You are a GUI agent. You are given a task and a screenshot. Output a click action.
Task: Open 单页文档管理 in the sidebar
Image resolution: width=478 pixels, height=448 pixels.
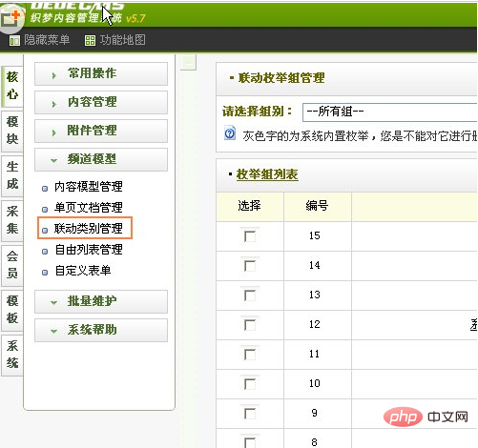[x=89, y=208]
